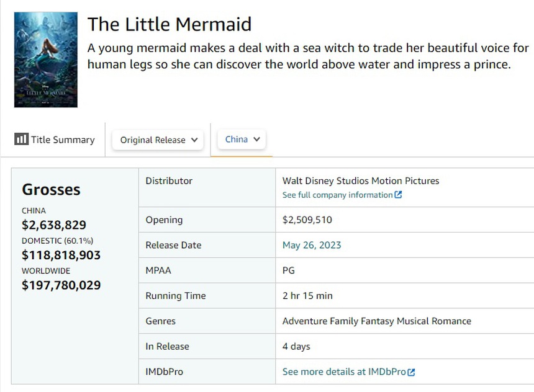
Task: Click the PG rating value
Action: 289,270
